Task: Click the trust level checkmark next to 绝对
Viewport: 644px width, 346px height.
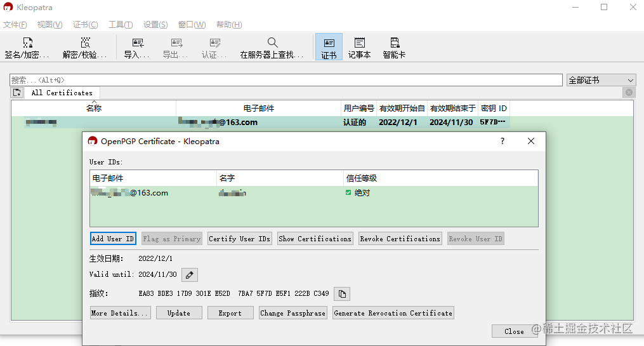Action: (x=348, y=193)
